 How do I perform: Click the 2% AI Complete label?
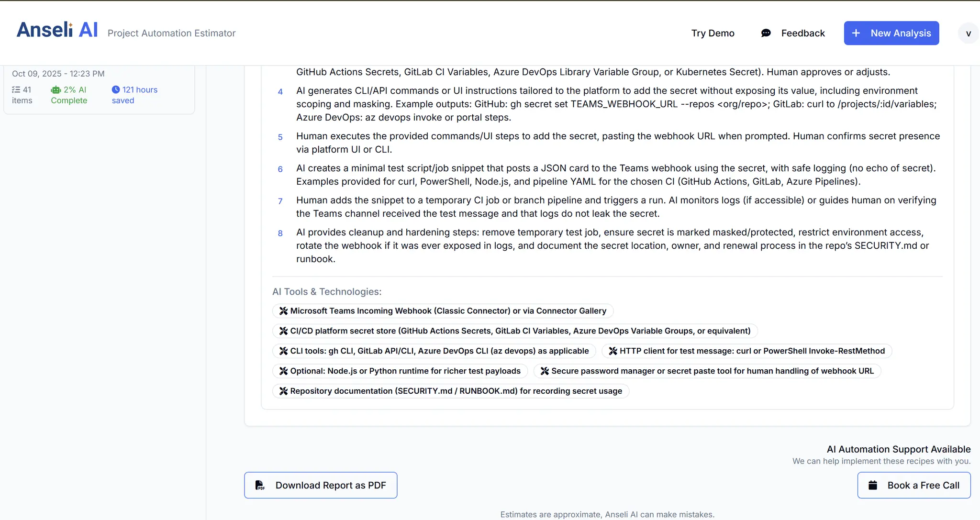(x=69, y=95)
